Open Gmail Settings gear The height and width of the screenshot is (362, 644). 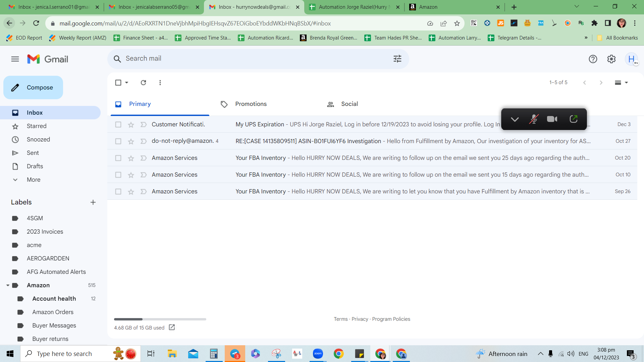611,59
